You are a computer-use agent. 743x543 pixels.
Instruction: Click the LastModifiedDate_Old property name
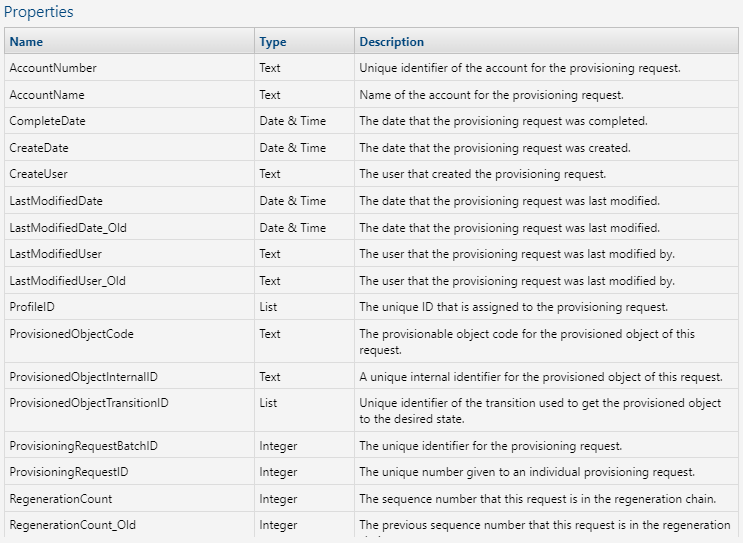[x=68, y=228]
